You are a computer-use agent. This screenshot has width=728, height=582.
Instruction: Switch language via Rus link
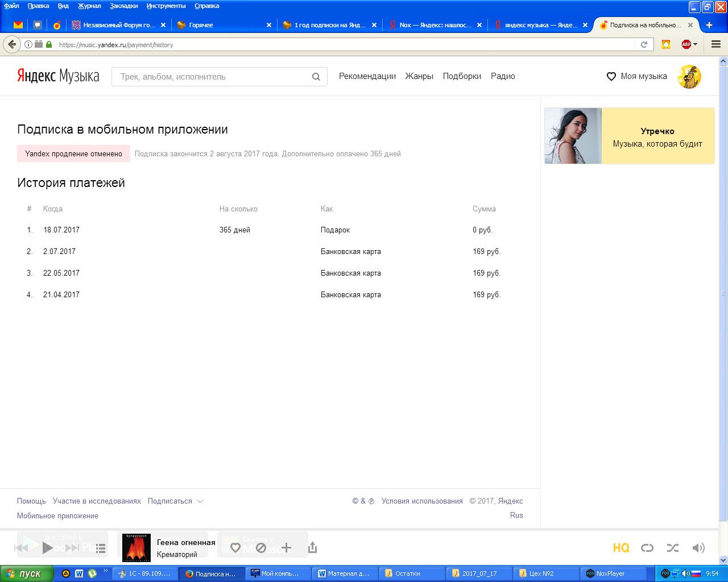516,516
